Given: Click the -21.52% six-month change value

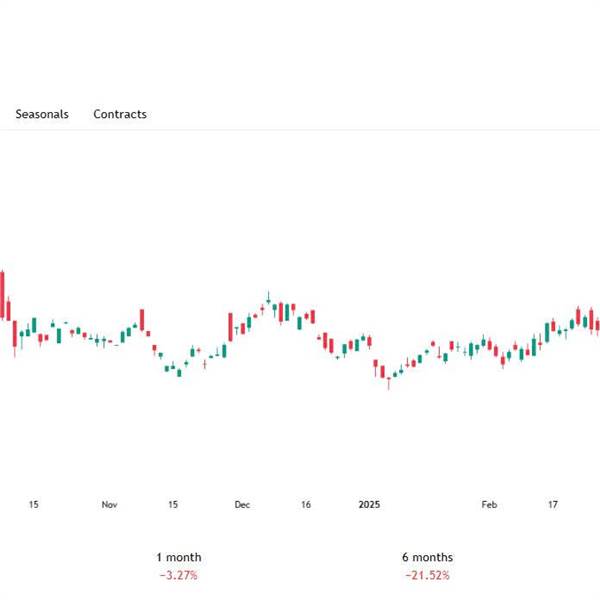Looking at the screenshot, I should tap(427, 575).
